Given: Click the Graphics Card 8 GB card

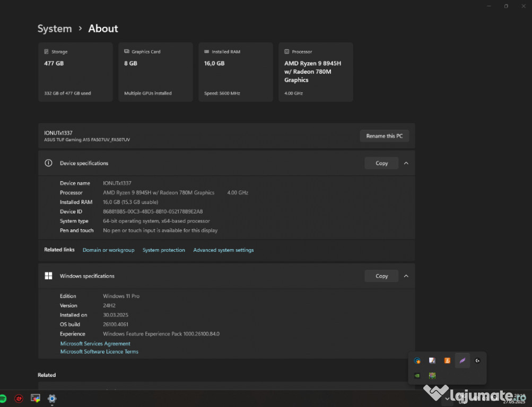Looking at the screenshot, I should click(x=156, y=72).
